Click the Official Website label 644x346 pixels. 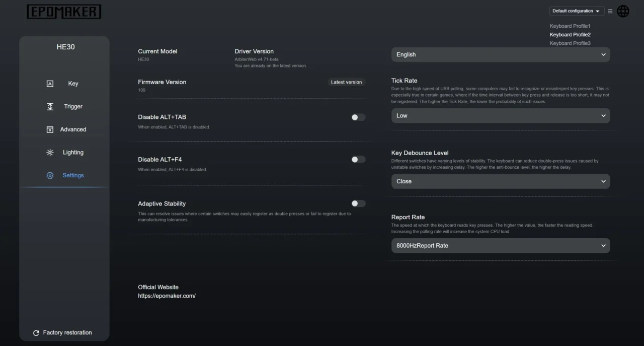pyautogui.click(x=158, y=288)
